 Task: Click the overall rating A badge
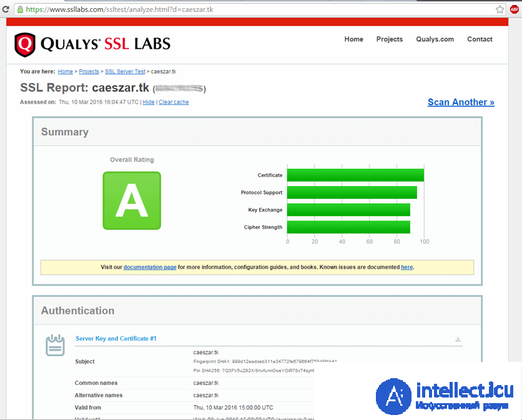click(x=132, y=201)
